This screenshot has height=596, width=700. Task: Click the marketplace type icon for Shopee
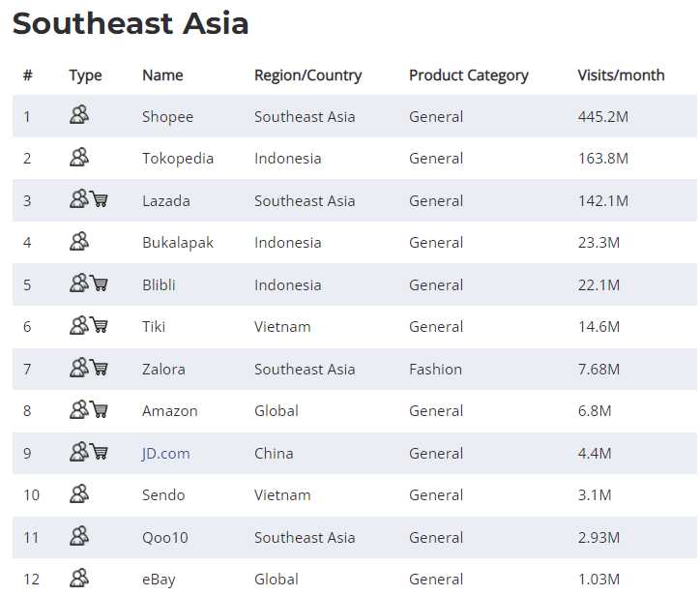(79, 116)
